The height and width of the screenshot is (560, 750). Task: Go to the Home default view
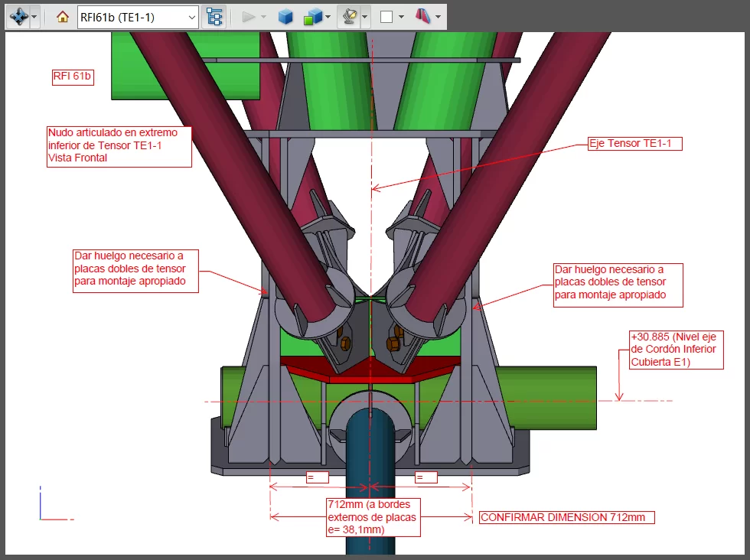click(x=64, y=17)
